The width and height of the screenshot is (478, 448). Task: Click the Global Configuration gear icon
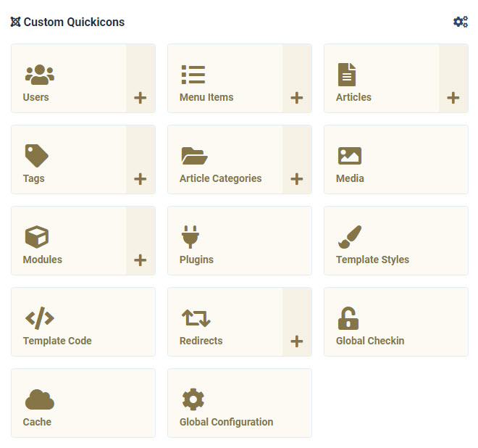point(193,399)
